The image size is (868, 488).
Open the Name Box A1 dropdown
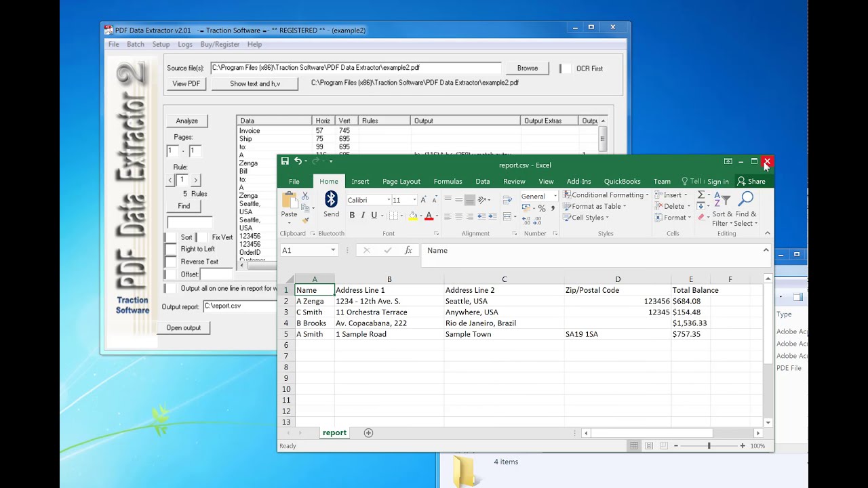[333, 250]
